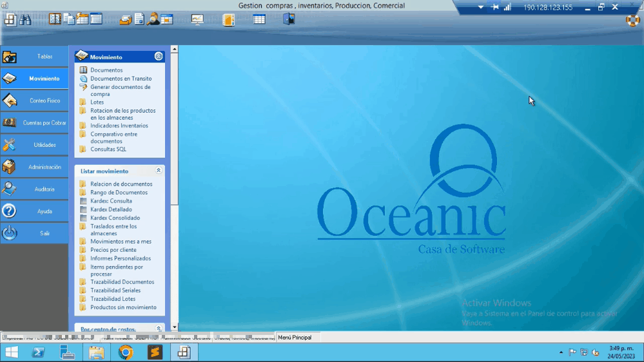Viewport: 644px width, 362px height.
Task: Click the user search magnifier toolbar icon
Action: [x=153, y=19]
